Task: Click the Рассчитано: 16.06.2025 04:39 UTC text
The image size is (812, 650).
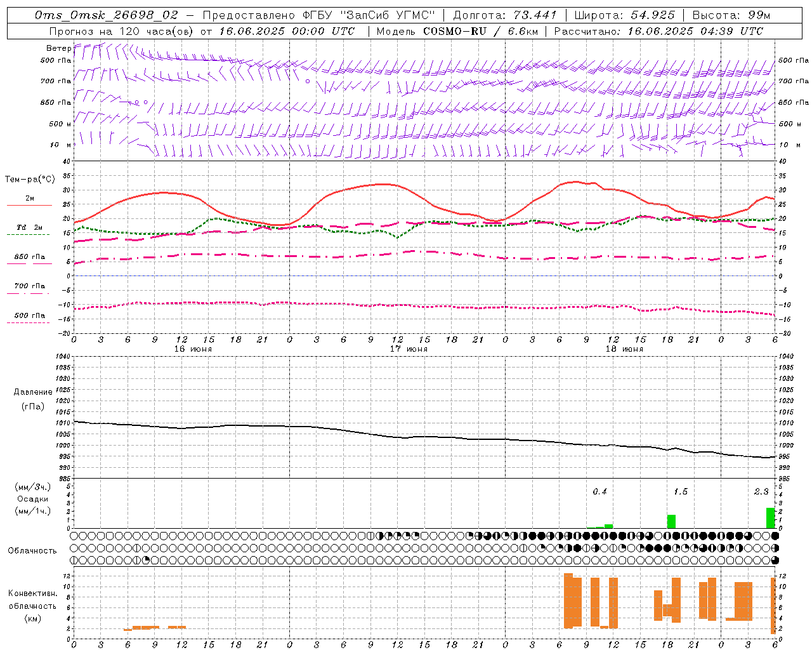Action: coord(658,31)
